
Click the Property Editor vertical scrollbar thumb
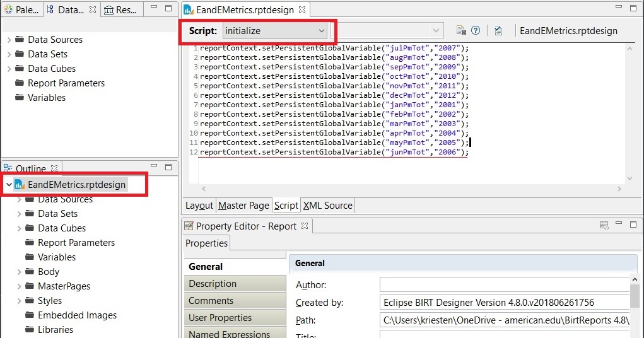pos(635,296)
